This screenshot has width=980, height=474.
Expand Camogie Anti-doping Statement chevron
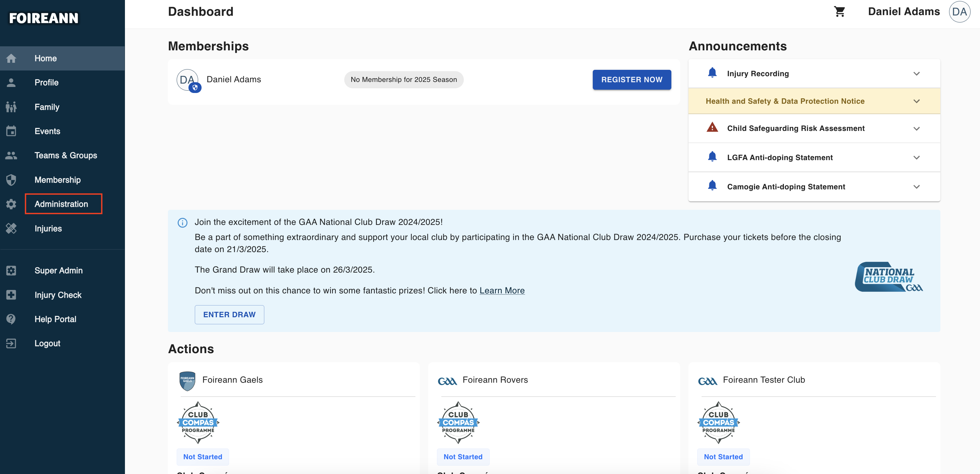coord(917,187)
